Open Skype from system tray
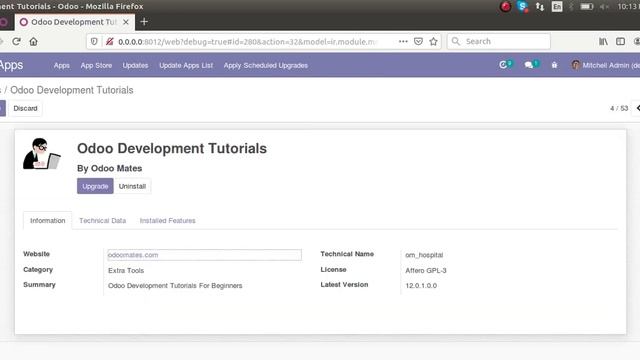 pos(522,7)
